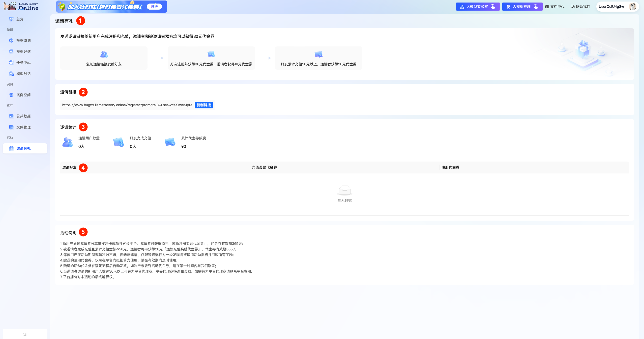Click the invitation link URL field
The height and width of the screenshot is (339, 644).
127,105
